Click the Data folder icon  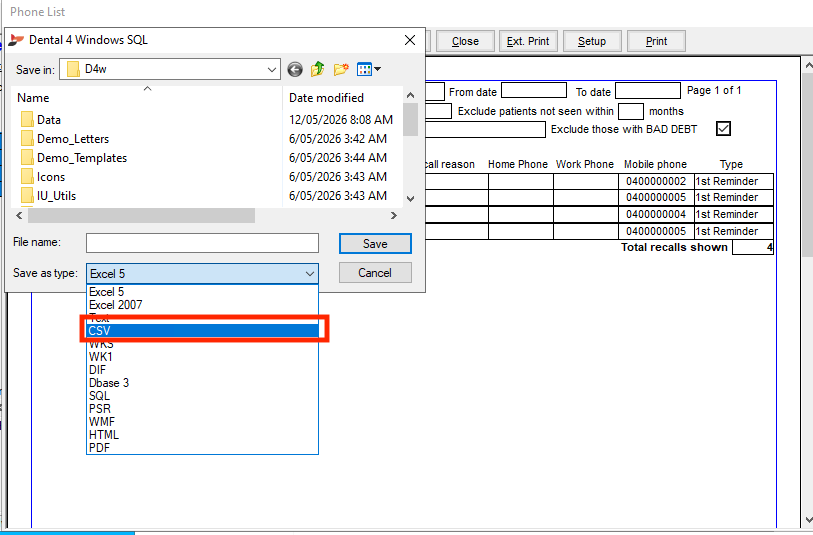click(x=27, y=120)
